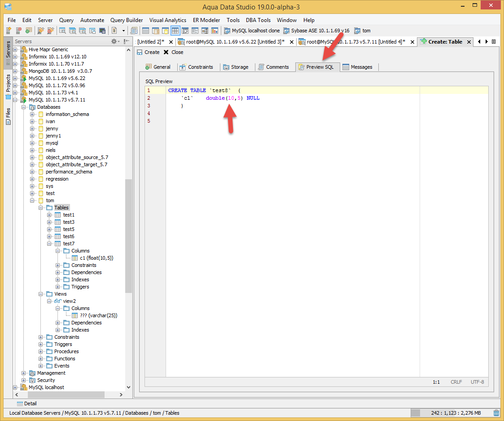504x421 pixels.
Task: Open the MySQL localhost clone connection shortcut
Action: click(252, 31)
